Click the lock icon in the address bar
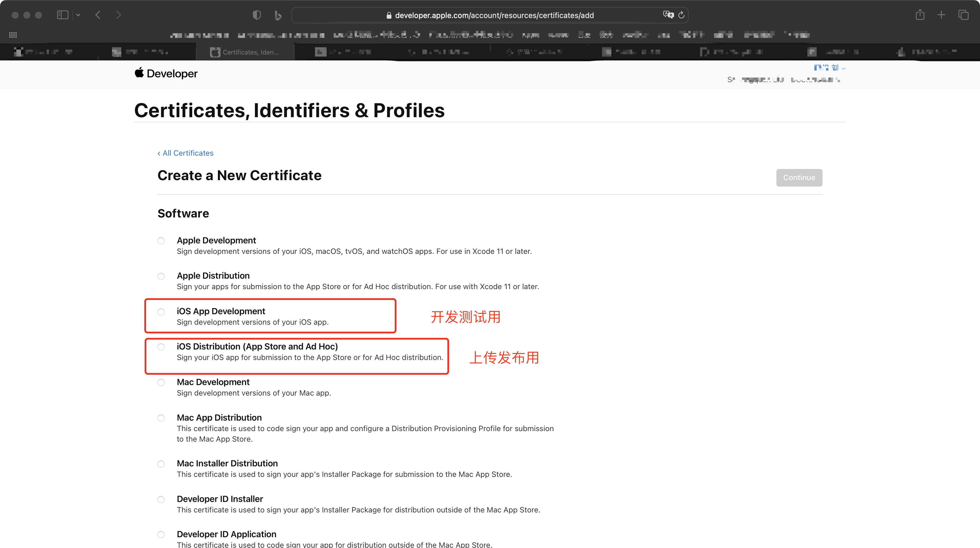This screenshot has width=980, height=548. [x=388, y=15]
